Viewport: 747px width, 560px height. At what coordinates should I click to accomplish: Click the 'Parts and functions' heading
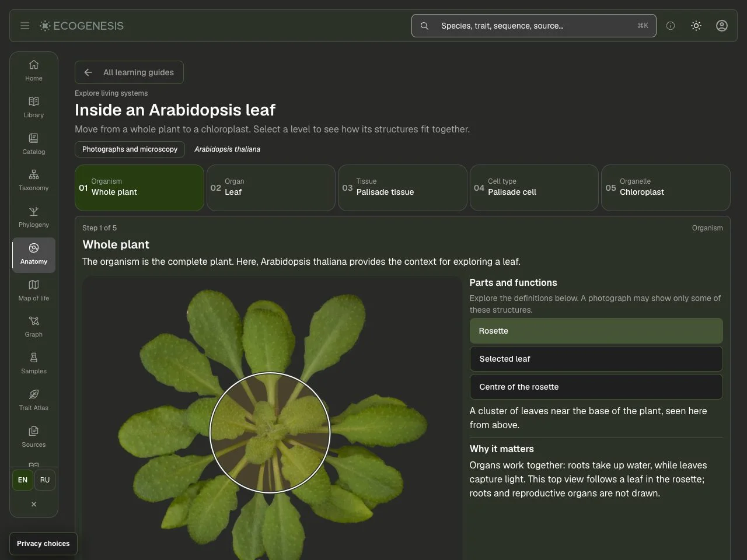514,282
